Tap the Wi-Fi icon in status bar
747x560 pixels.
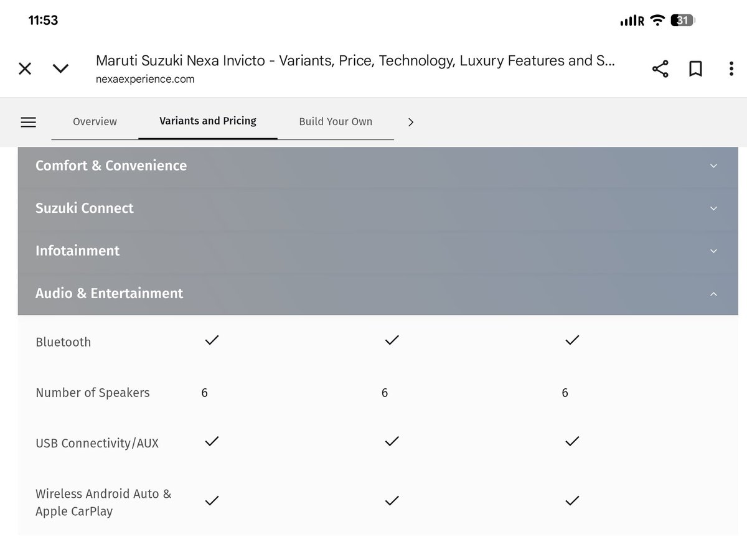click(657, 21)
